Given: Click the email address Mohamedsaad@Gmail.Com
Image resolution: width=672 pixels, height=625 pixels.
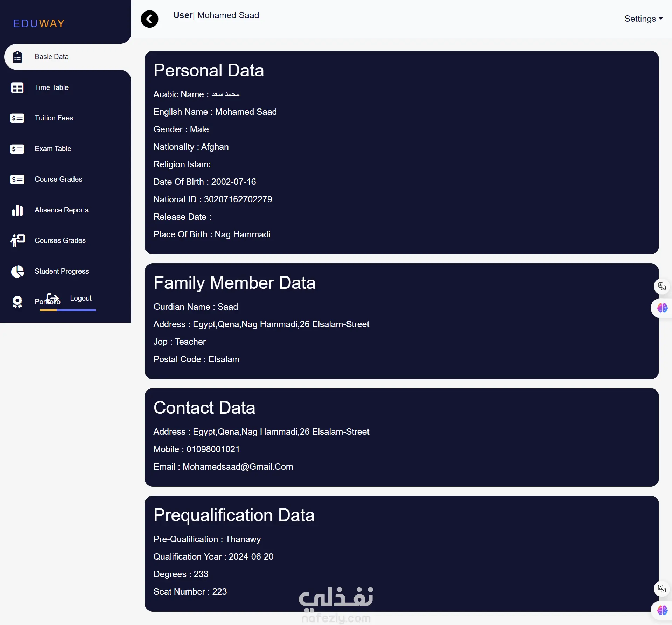Looking at the screenshot, I should coord(238,467).
